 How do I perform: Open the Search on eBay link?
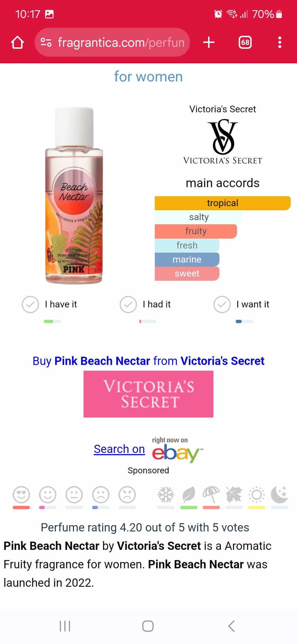[119, 449]
